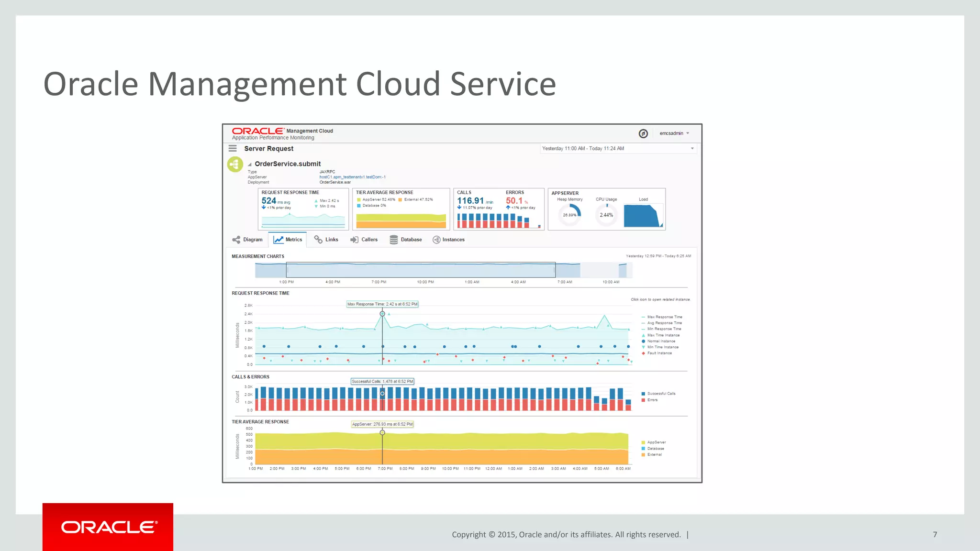Toggle the tier chart Database legend entry
Screen dimensions: 980x551
coord(653,449)
